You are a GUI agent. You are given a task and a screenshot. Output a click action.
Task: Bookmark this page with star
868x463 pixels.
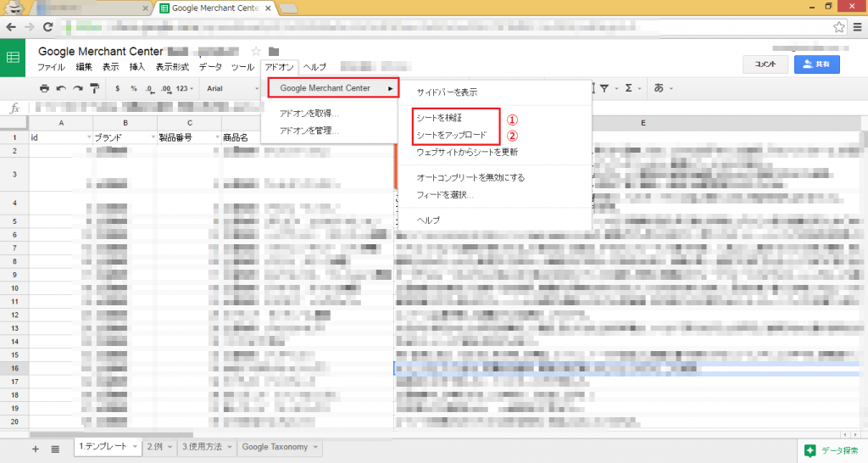pyautogui.click(x=838, y=26)
